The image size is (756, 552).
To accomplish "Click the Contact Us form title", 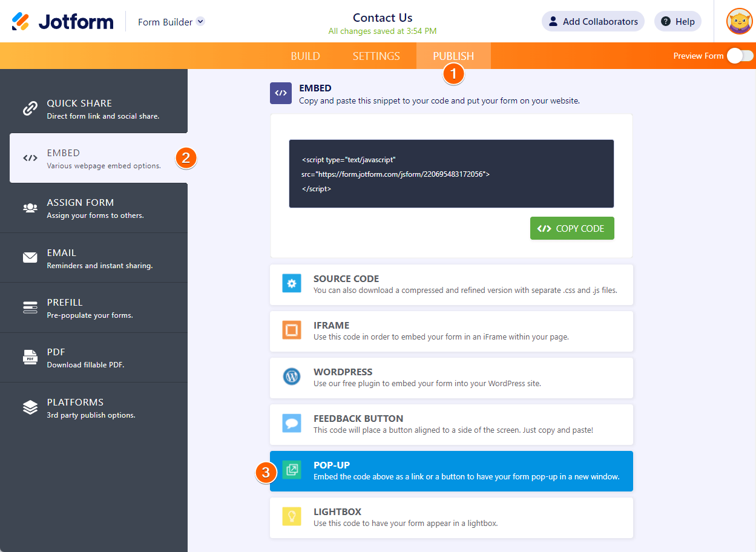I will tap(383, 18).
